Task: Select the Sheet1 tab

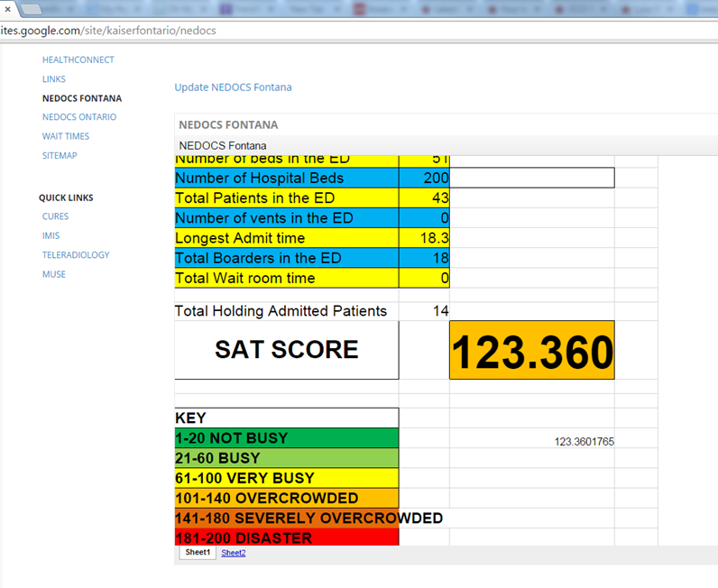Action: pyautogui.click(x=197, y=552)
